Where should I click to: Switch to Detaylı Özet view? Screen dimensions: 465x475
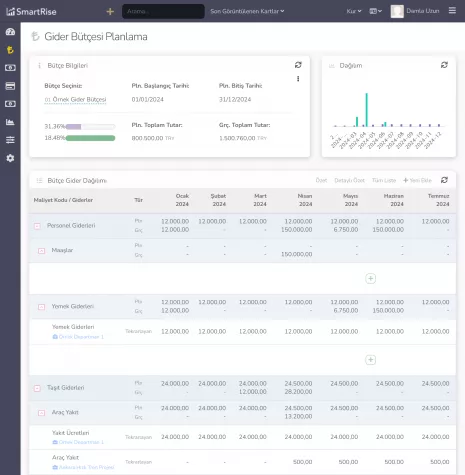pos(349,180)
